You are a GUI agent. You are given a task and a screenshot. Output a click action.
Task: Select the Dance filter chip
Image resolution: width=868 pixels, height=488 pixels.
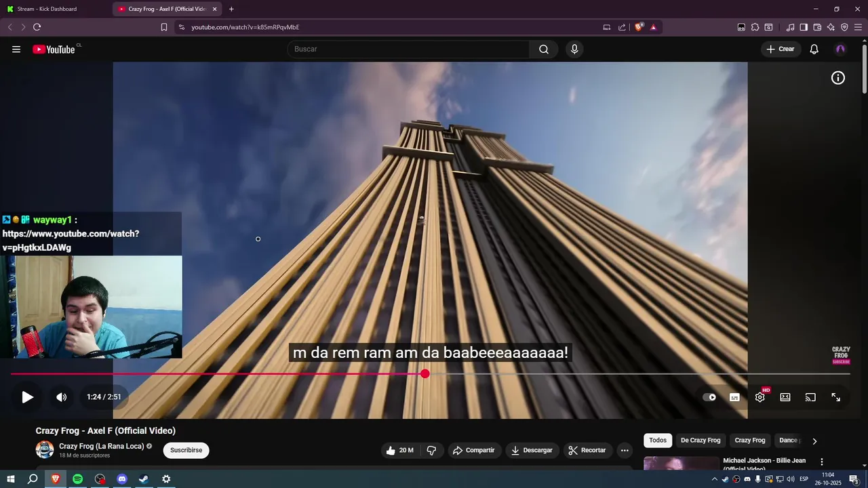tap(789, 441)
